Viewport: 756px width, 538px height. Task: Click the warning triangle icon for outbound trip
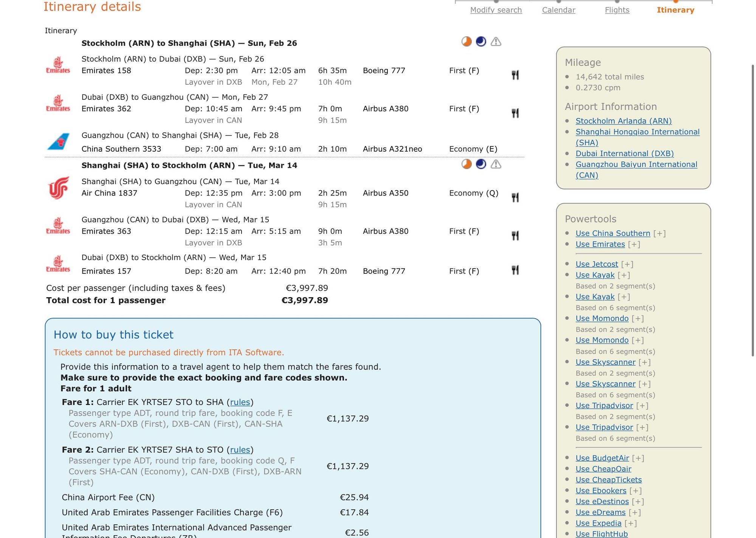point(496,42)
